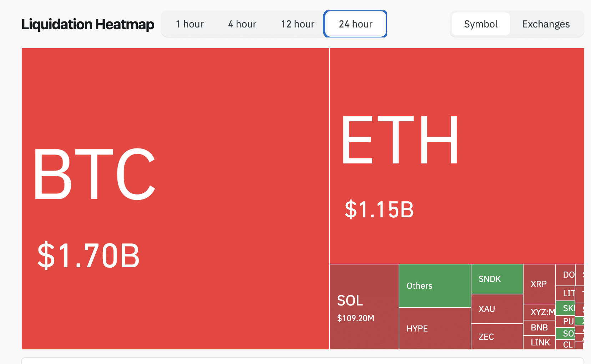This screenshot has height=364, width=591.
Task: Choose the 12 hour timeframe
Action: tap(298, 24)
